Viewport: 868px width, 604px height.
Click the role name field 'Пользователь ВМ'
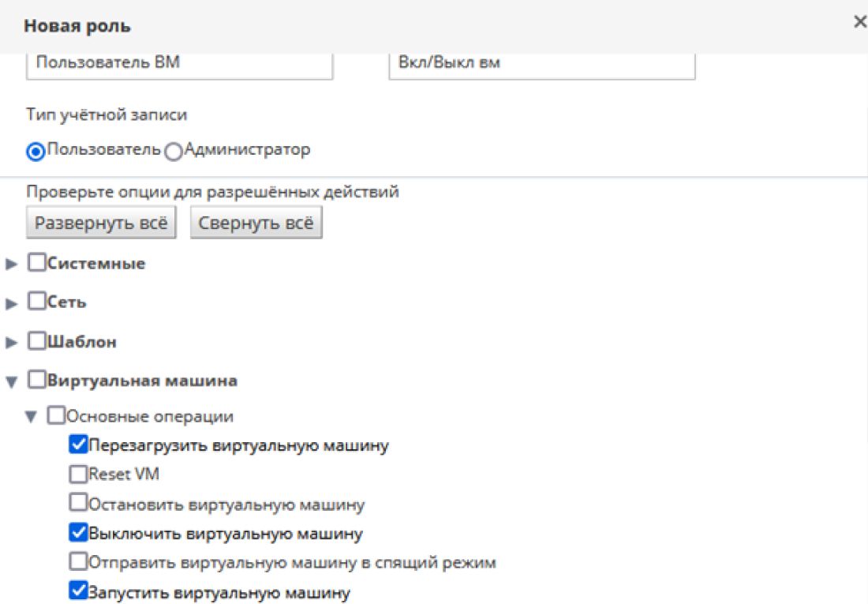pyautogui.click(x=179, y=64)
